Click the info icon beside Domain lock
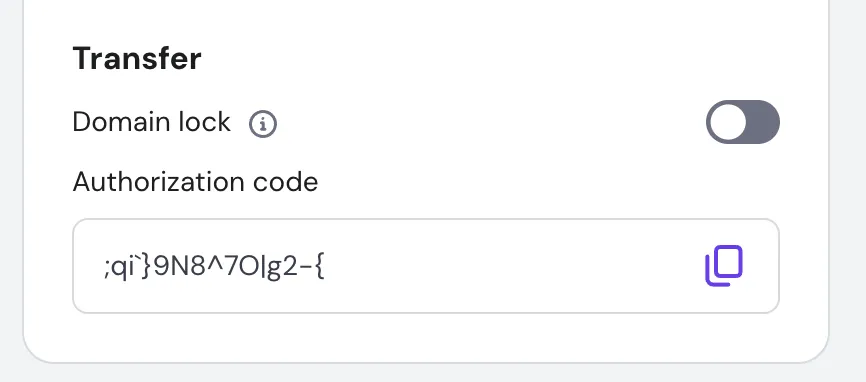The image size is (866, 382). 263,124
